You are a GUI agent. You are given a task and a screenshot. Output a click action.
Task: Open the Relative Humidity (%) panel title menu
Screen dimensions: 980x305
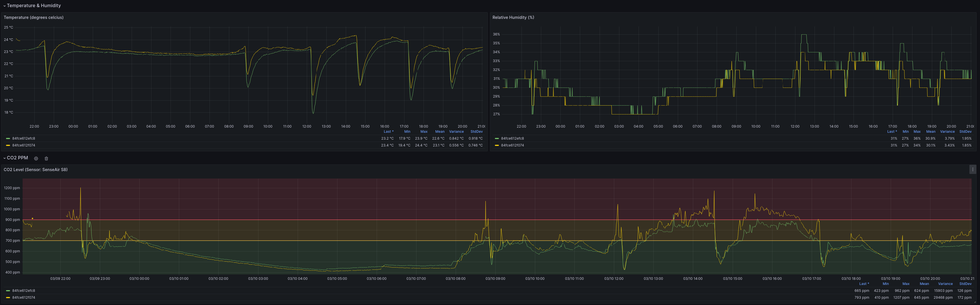(513, 17)
